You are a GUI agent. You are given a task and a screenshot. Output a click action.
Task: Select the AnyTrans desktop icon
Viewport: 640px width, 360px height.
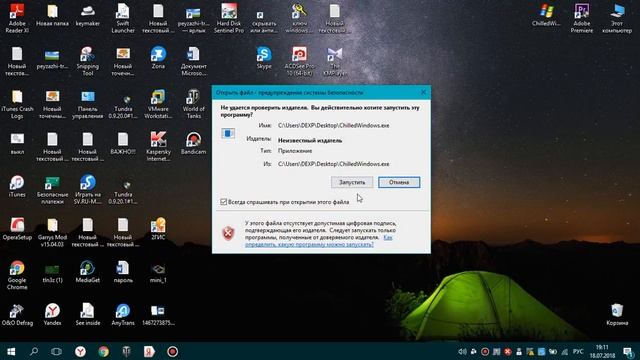[123, 315]
